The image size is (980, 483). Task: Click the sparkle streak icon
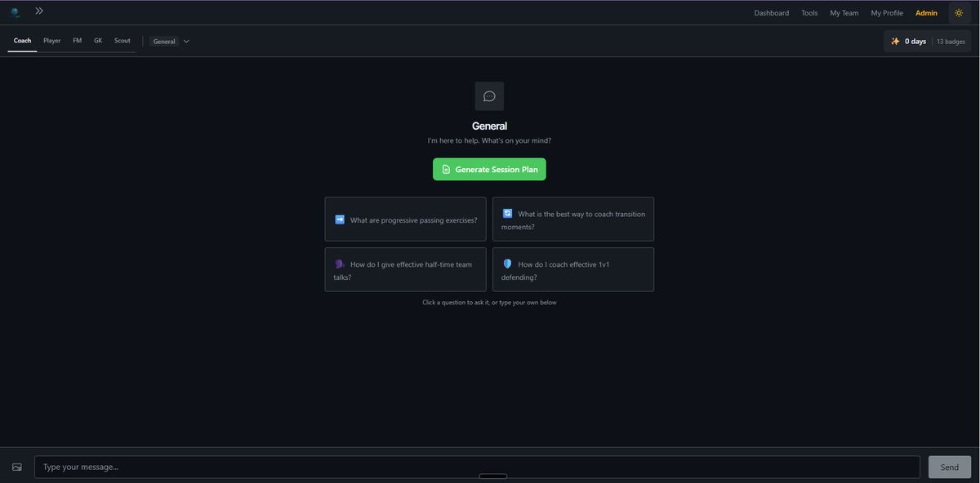(895, 42)
